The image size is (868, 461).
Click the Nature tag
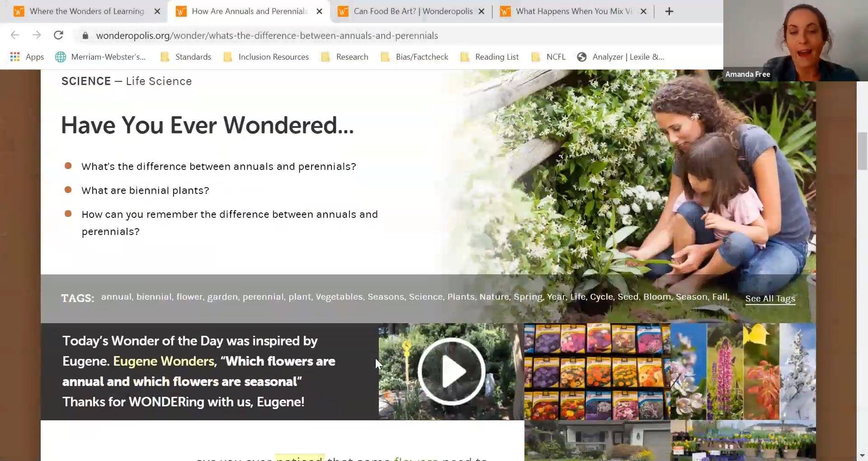tap(494, 297)
